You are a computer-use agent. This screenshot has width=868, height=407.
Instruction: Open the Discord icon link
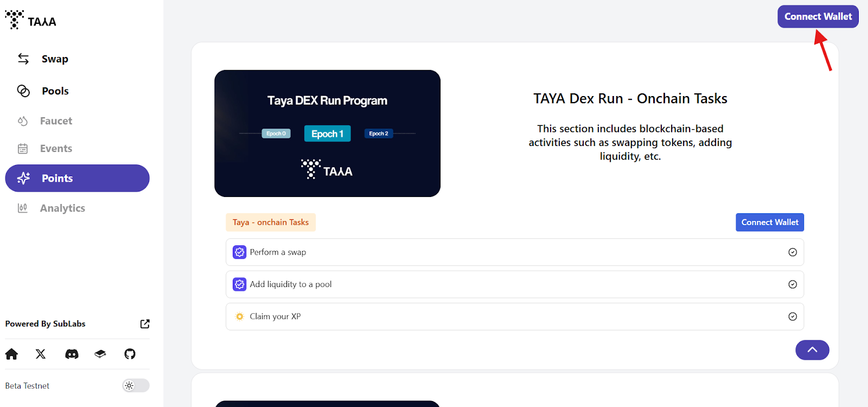click(x=72, y=354)
